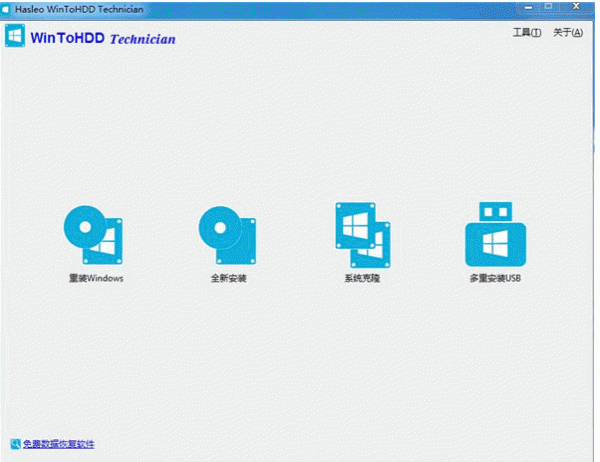The image size is (600, 462).
Task: Open the 工具(T) menu
Action: 527,33
